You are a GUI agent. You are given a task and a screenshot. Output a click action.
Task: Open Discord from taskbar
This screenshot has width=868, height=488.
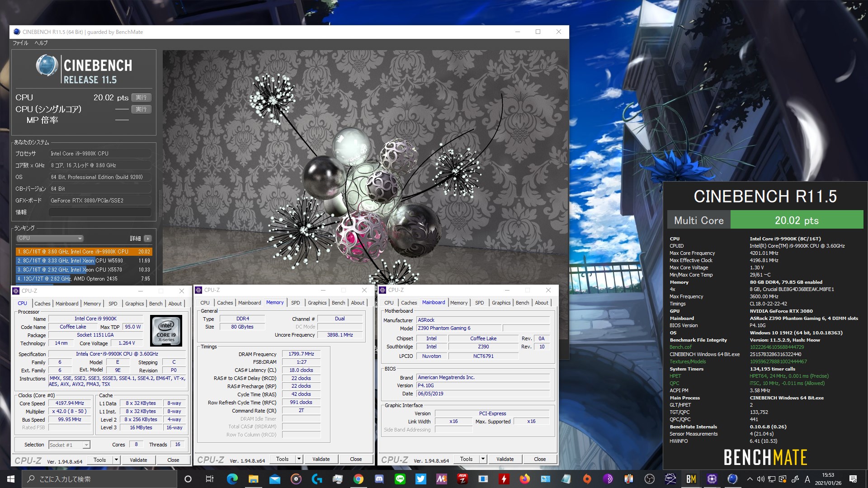point(379,479)
